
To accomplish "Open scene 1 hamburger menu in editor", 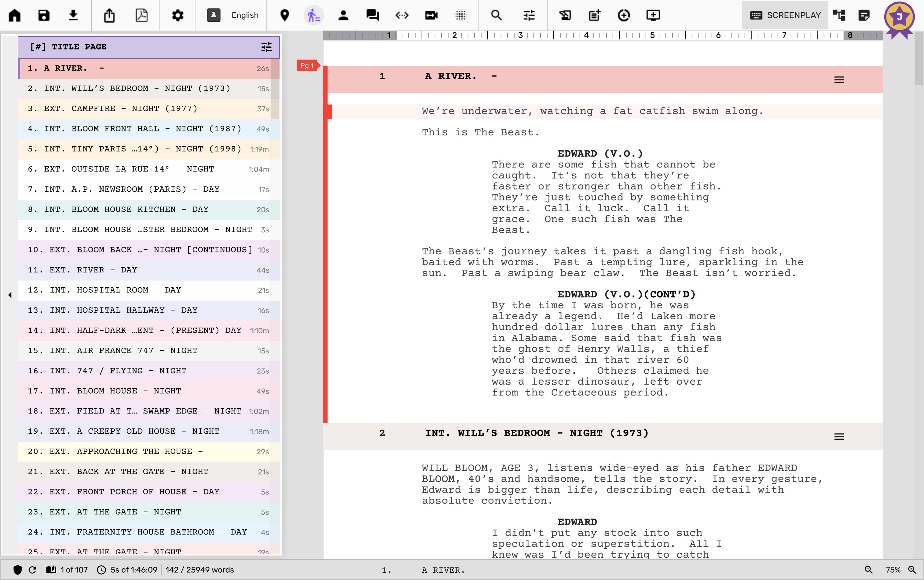I will pos(839,80).
